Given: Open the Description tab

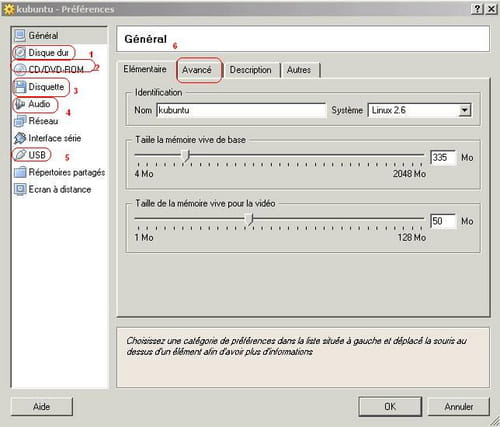Looking at the screenshot, I should tap(250, 70).
